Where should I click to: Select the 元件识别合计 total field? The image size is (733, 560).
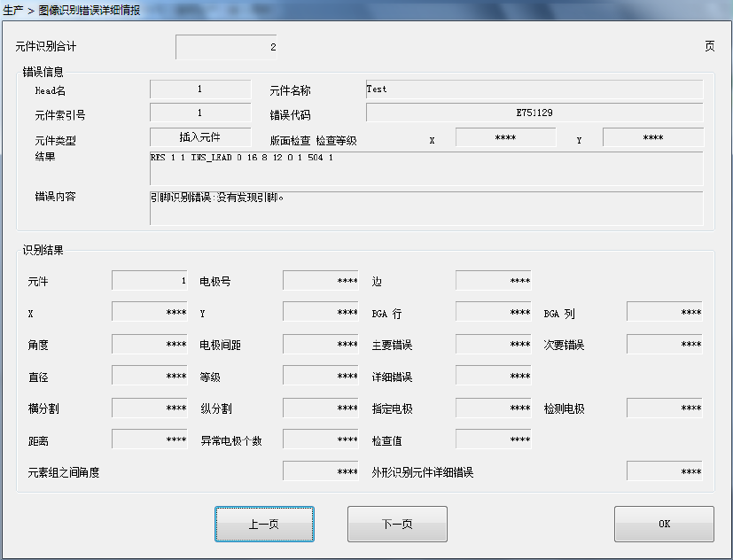(x=226, y=47)
